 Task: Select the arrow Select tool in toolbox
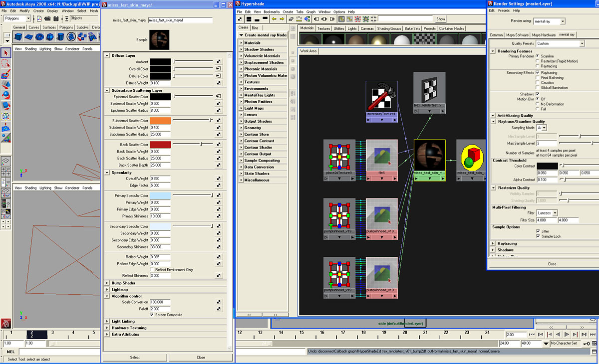[x=6, y=53]
